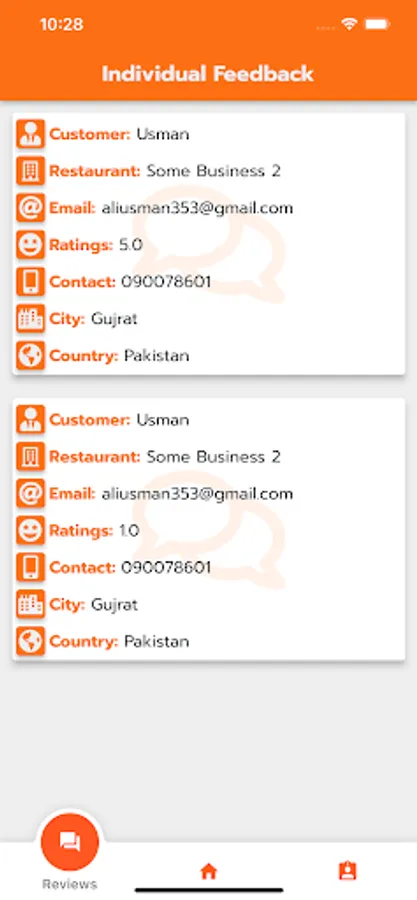
Task: Tap the Individual Feedback header title
Action: coord(208,74)
